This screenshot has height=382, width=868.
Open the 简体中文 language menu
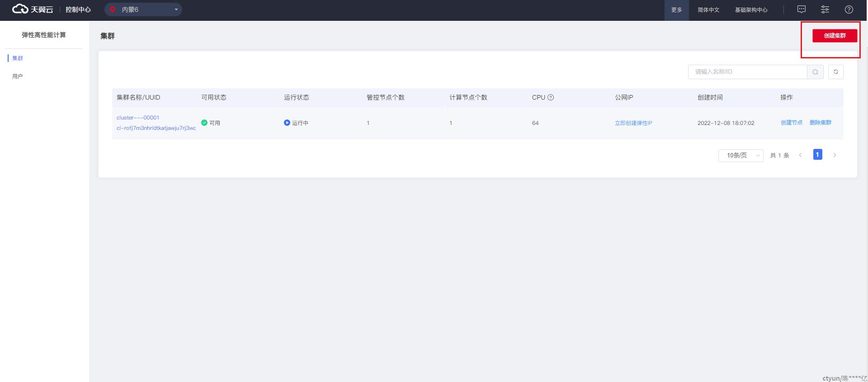point(708,10)
